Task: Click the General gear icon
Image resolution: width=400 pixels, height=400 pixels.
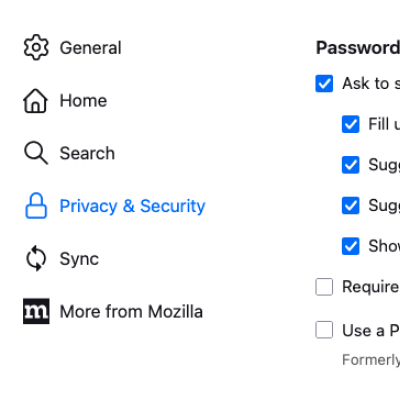Action: pyautogui.click(x=36, y=47)
